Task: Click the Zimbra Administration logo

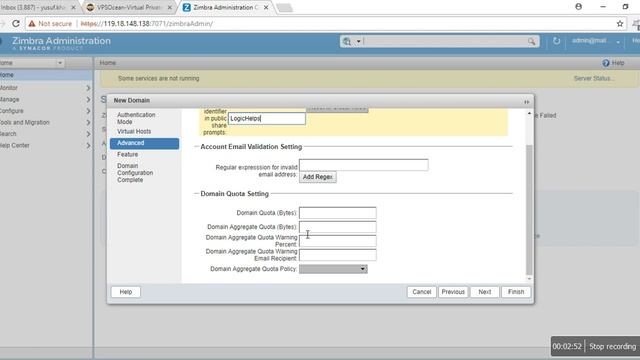Action: point(61,43)
